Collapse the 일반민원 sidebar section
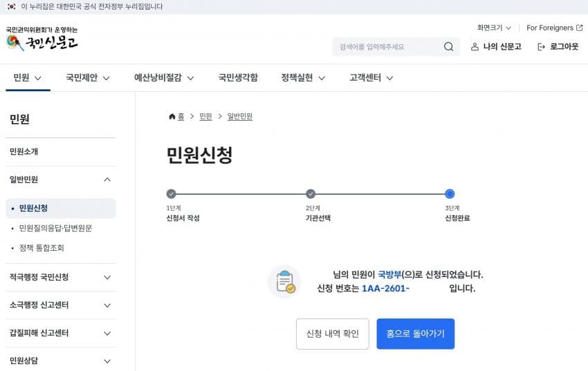 click(x=107, y=180)
